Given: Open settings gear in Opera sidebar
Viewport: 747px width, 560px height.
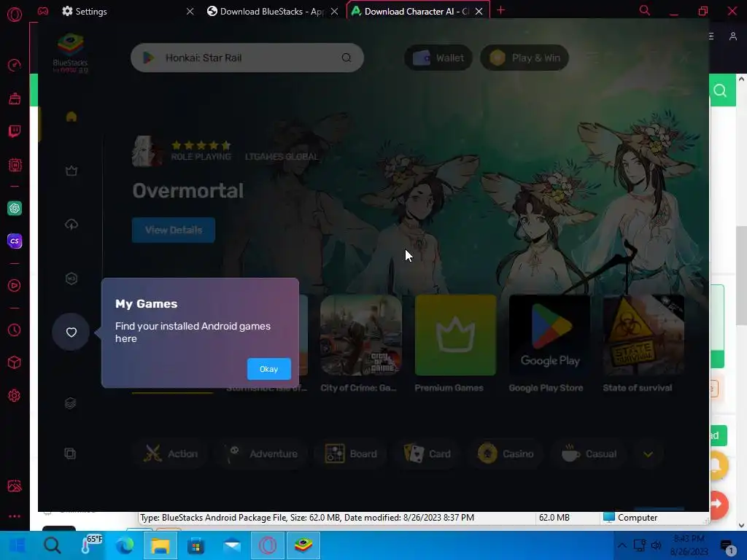Looking at the screenshot, I should pyautogui.click(x=15, y=396).
